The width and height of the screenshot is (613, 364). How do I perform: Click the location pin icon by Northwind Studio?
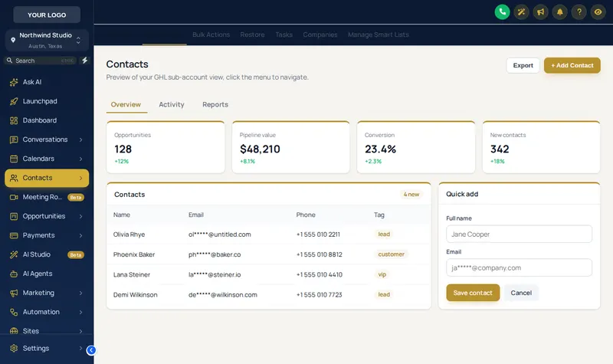pyautogui.click(x=13, y=40)
